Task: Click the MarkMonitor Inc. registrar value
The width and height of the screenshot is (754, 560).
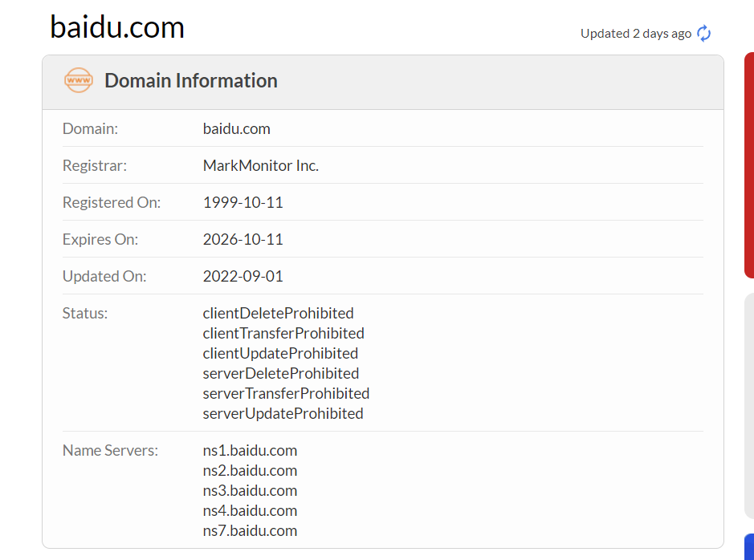Action: [261, 165]
